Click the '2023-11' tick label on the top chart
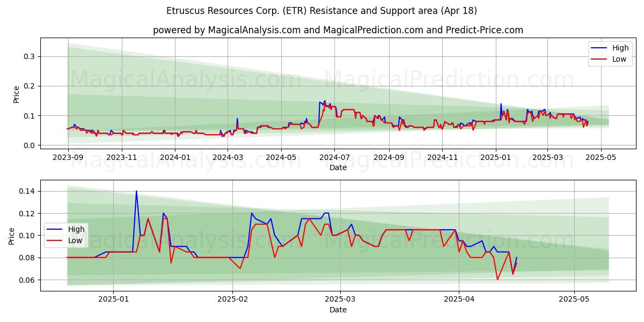 [121, 157]
